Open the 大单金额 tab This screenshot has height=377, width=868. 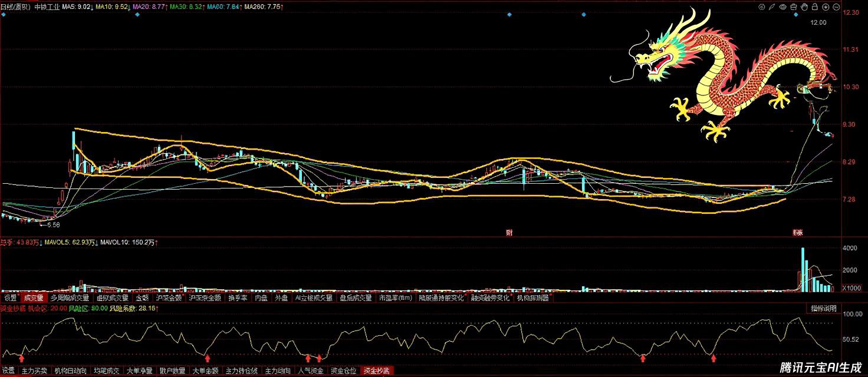[206, 371]
